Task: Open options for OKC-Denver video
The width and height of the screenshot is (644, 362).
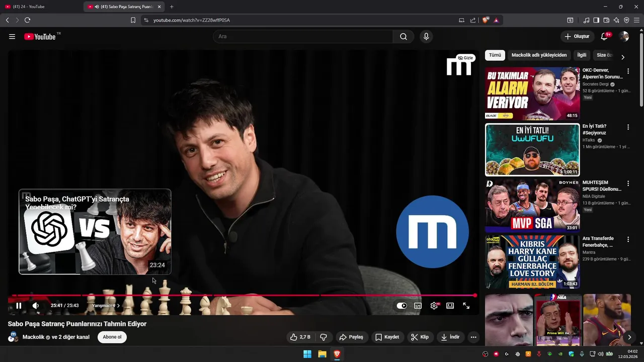Action: tap(628, 71)
